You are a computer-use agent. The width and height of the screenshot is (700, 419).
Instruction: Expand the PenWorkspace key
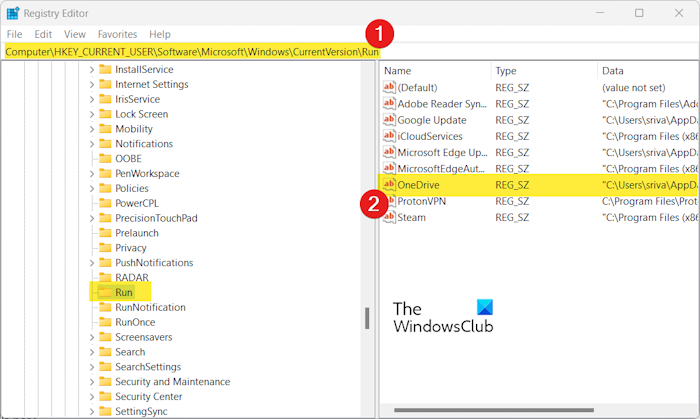click(92, 173)
